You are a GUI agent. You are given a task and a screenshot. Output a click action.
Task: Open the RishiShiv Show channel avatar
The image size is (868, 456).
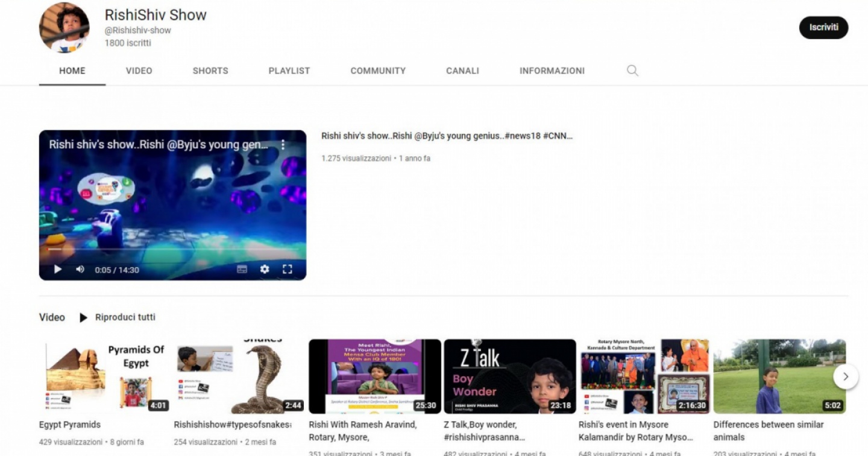pos(64,28)
